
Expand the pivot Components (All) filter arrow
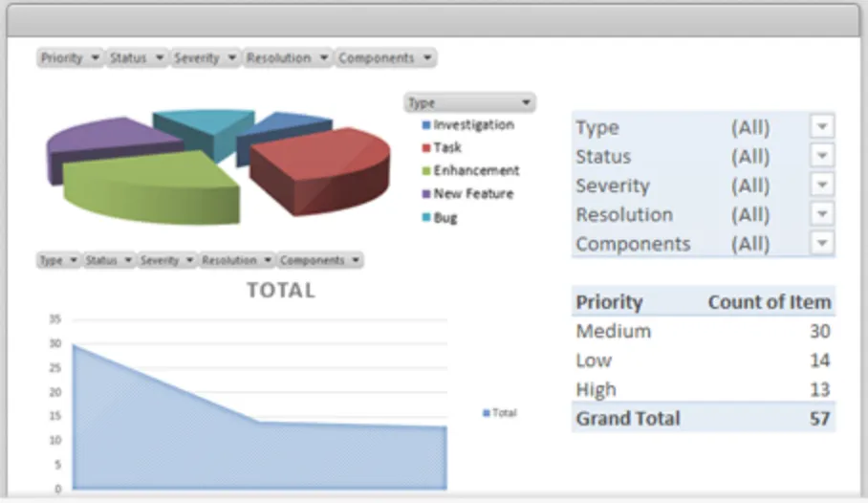[x=822, y=243]
